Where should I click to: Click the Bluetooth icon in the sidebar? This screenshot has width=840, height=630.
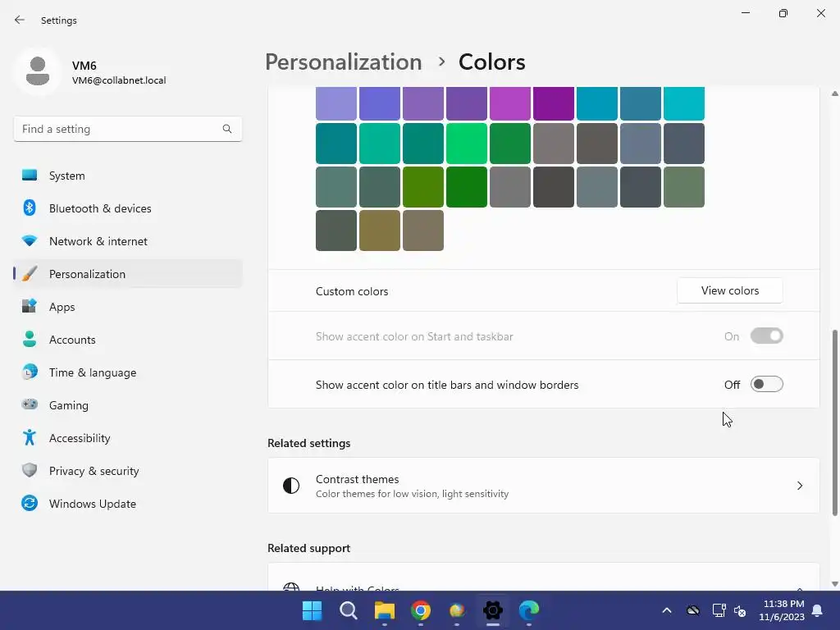tap(30, 208)
